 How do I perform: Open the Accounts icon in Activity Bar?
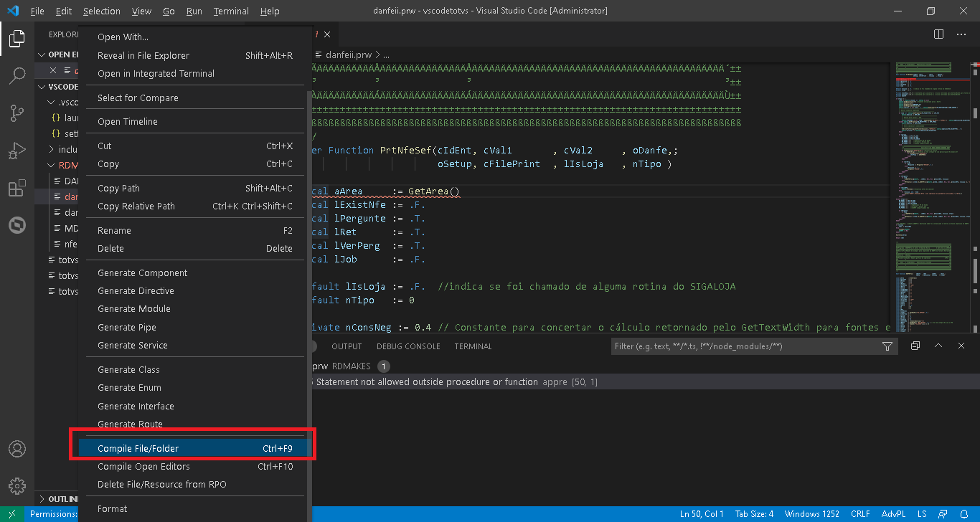click(17, 449)
